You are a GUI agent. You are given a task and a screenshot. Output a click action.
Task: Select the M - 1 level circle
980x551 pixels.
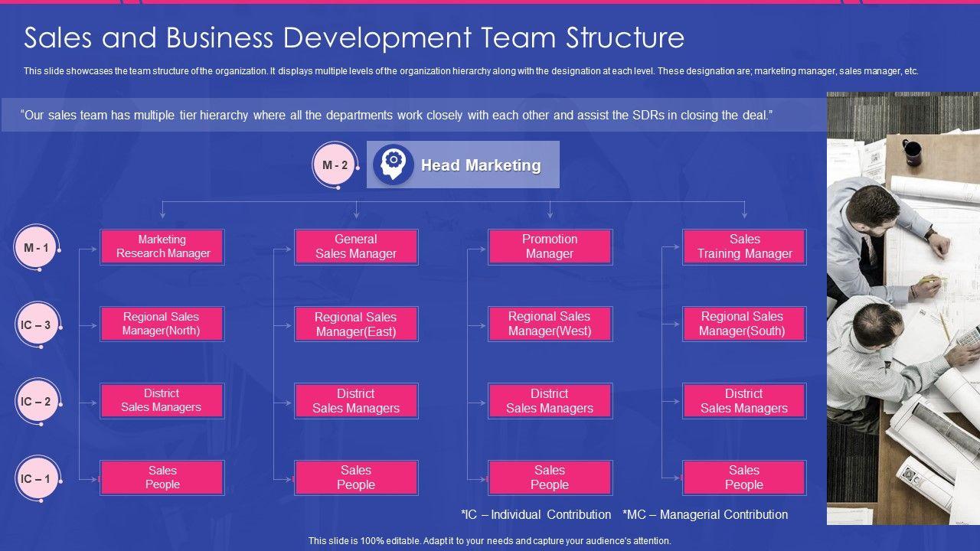point(36,248)
